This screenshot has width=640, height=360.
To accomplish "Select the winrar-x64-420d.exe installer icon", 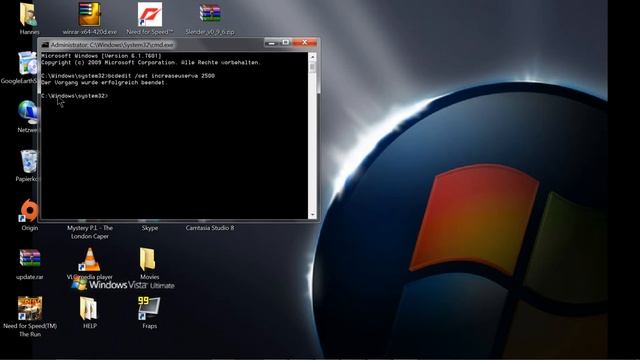I will point(90,14).
